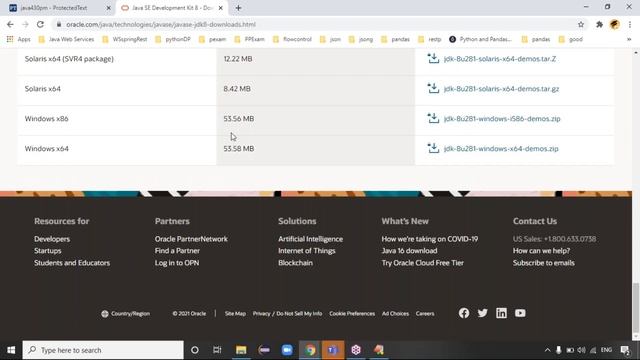This screenshot has height=360, width=640.
Task: Open Cookie Preferences in footer
Action: point(352,313)
